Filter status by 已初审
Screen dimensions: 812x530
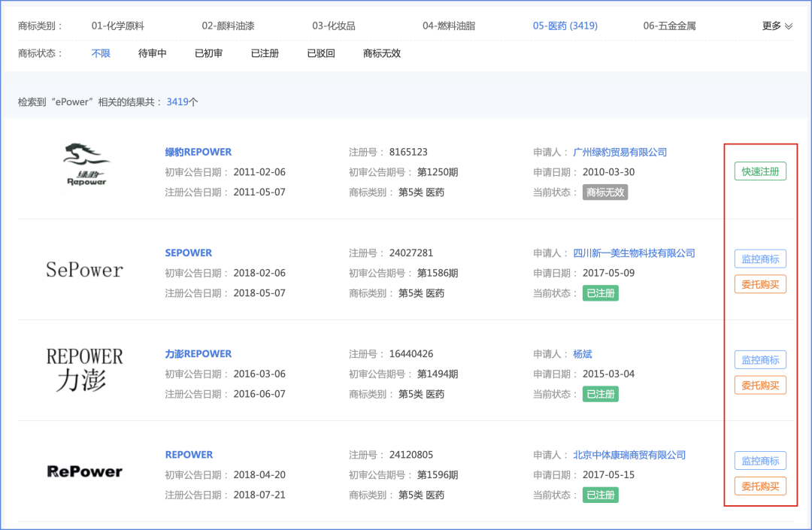click(209, 53)
